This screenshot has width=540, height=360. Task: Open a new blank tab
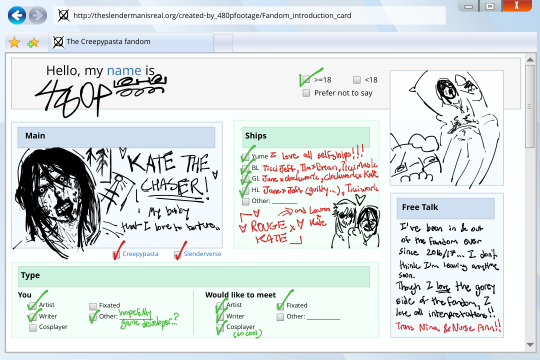click(223, 43)
